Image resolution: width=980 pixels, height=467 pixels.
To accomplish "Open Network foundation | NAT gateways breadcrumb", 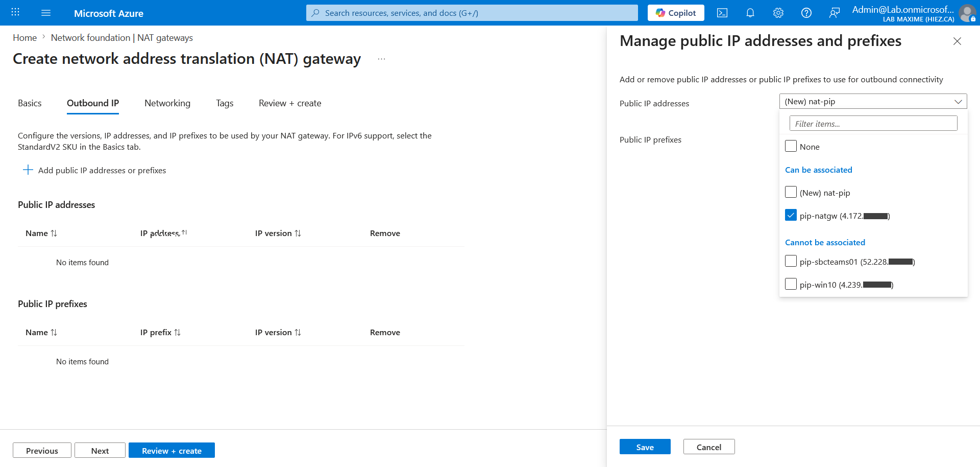I will tap(122, 38).
